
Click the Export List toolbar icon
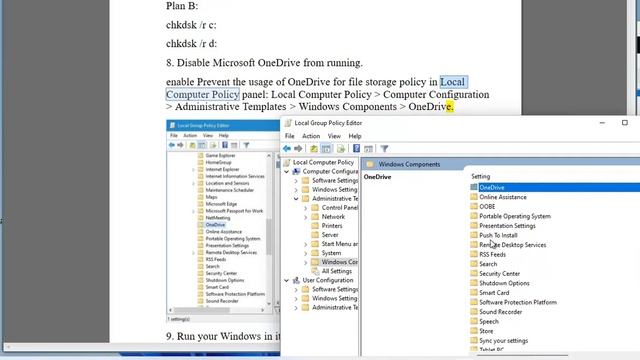tap(341, 149)
